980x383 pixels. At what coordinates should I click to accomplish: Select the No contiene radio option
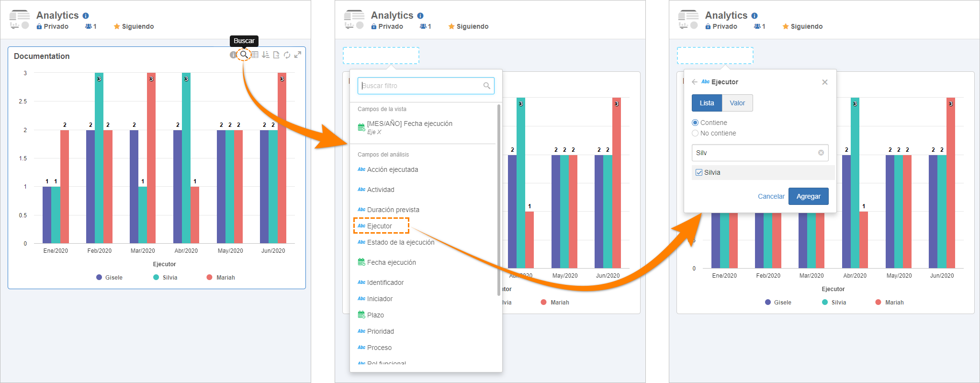(x=695, y=133)
